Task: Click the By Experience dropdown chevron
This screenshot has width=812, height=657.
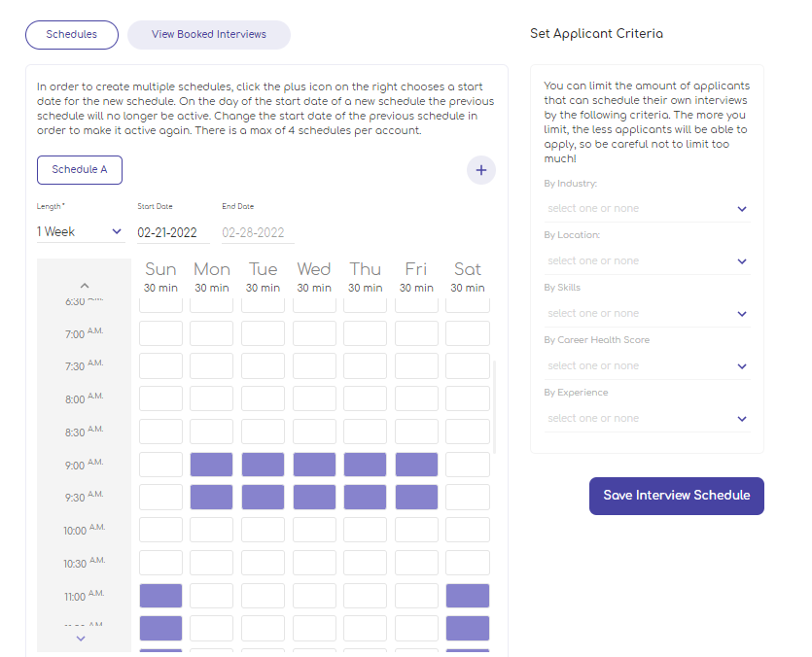Action: click(742, 418)
